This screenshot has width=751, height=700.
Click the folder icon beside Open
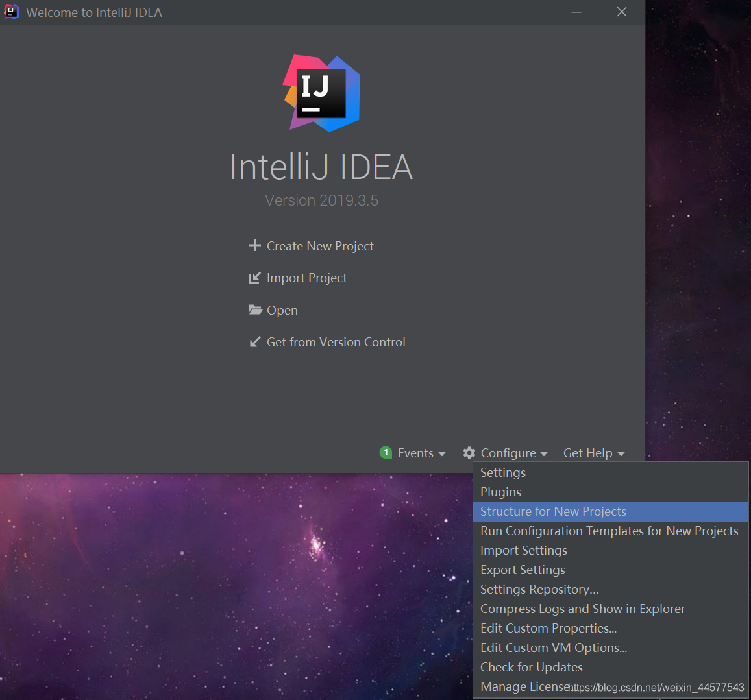(255, 310)
